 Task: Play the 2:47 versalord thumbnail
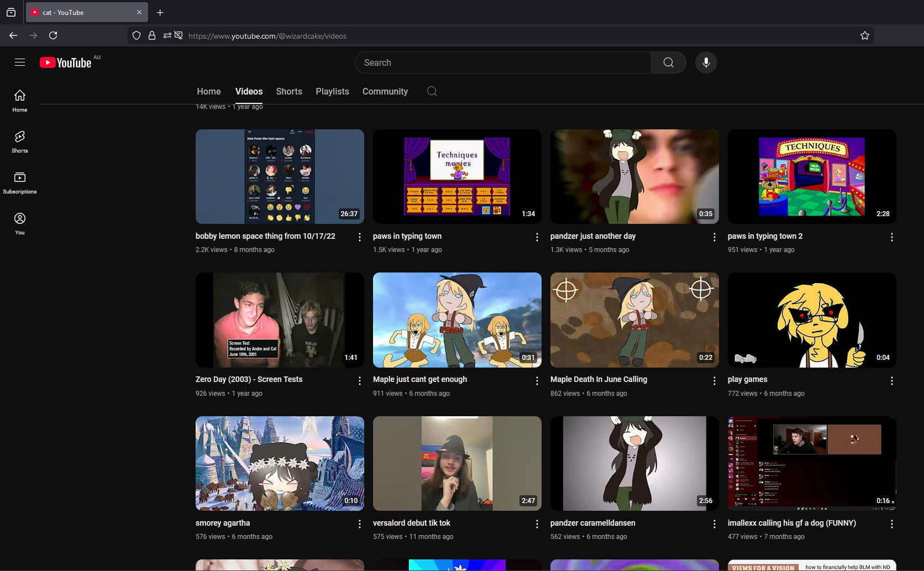pos(457,463)
